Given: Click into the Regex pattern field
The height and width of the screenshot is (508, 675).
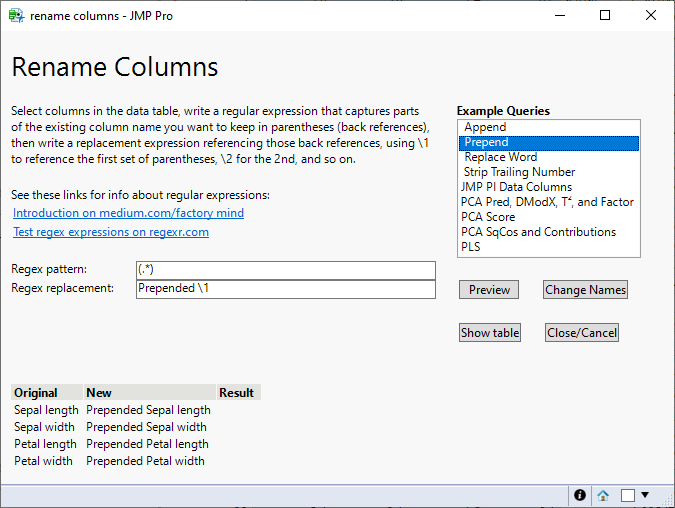Looking at the screenshot, I should (285, 270).
